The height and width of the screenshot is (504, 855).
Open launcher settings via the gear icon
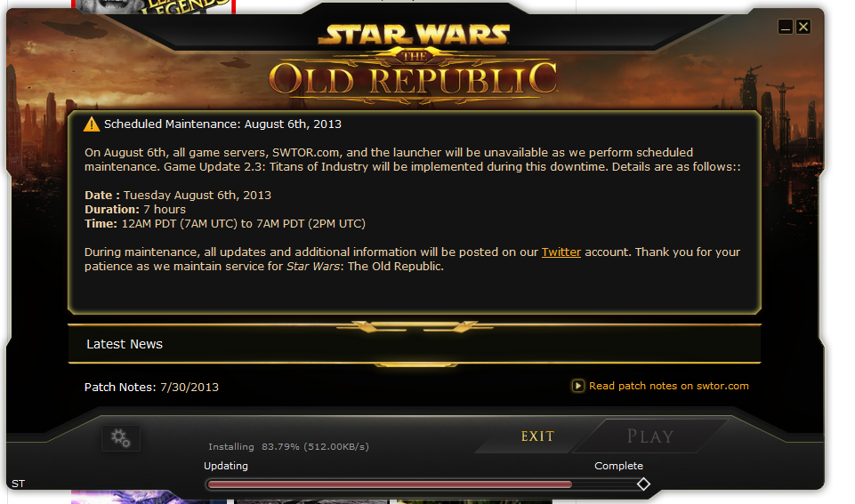click(x=120, y=438)
